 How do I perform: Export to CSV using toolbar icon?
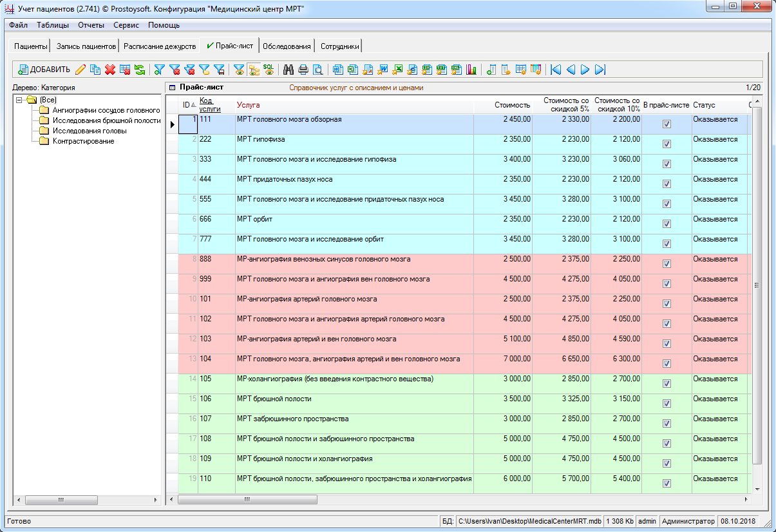(x=428, y=70)
